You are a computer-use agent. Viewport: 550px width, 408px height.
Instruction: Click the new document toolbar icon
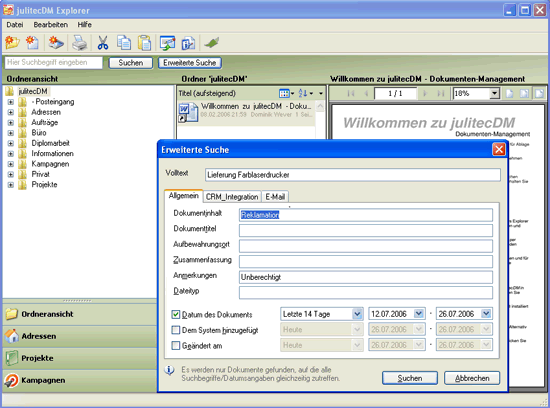pyautogui.click(x=33, y=43)
